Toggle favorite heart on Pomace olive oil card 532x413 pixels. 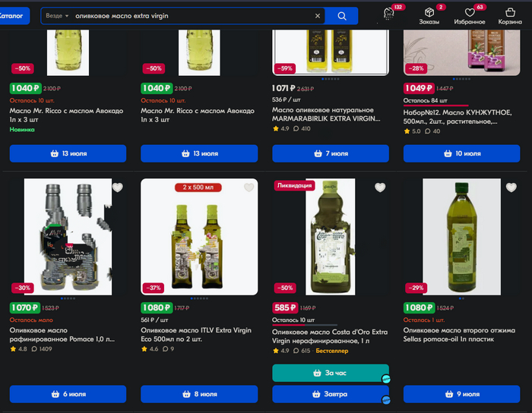coord(117,188)
